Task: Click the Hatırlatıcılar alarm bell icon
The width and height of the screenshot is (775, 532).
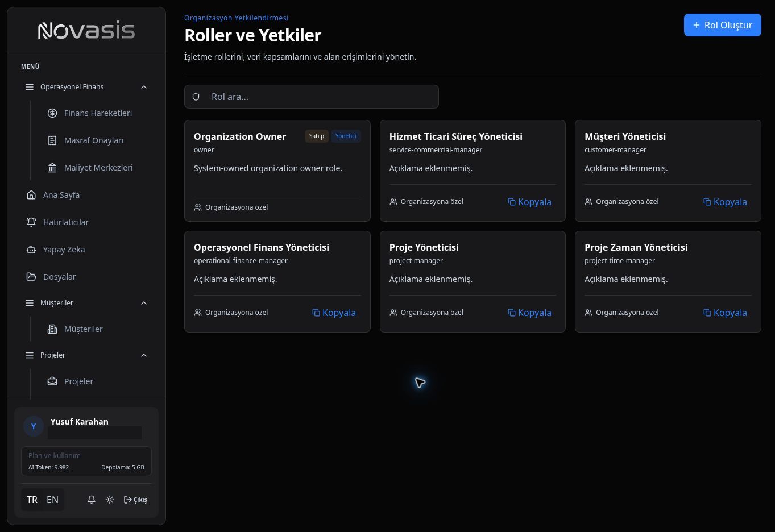Action: coord(31,222)
